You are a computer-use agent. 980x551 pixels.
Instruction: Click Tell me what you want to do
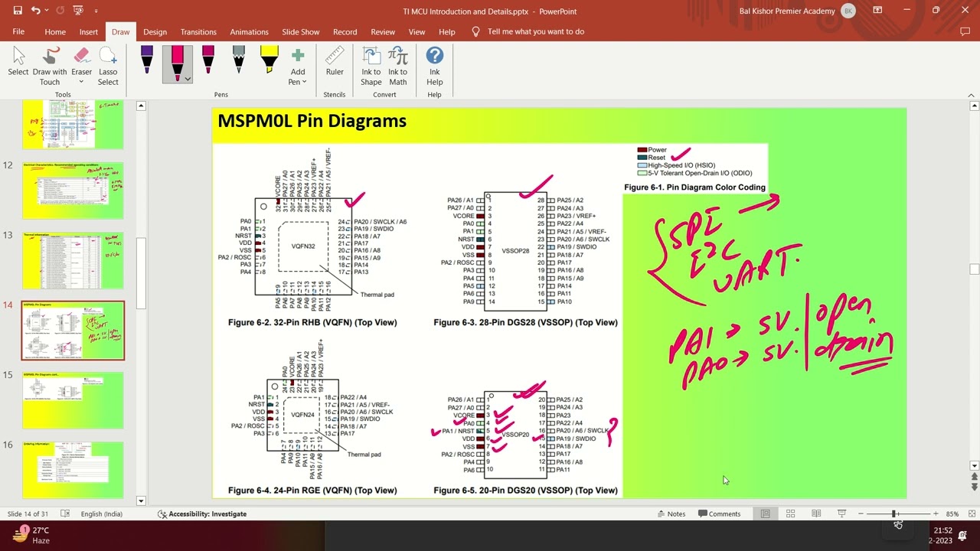pyautogui.click(x=535, y=31)
